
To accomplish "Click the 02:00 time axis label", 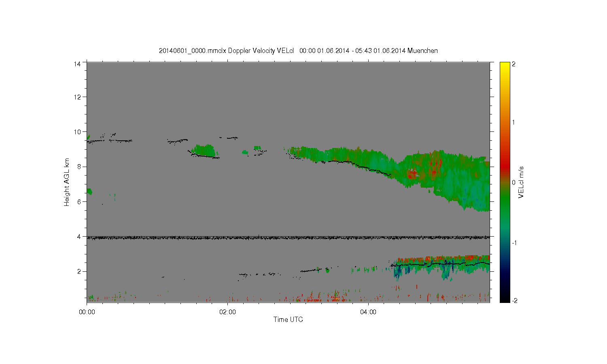I will point(227,312).
